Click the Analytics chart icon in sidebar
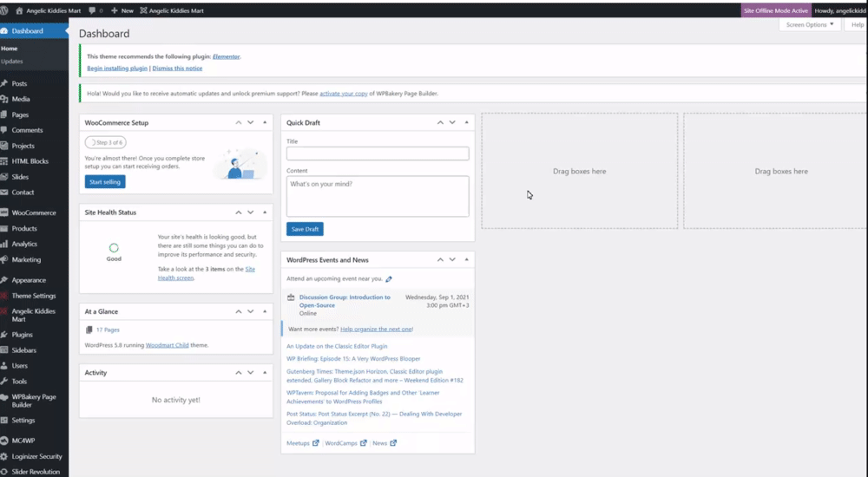This screenshot has height=477, width=868. click(x=3, y=244)
